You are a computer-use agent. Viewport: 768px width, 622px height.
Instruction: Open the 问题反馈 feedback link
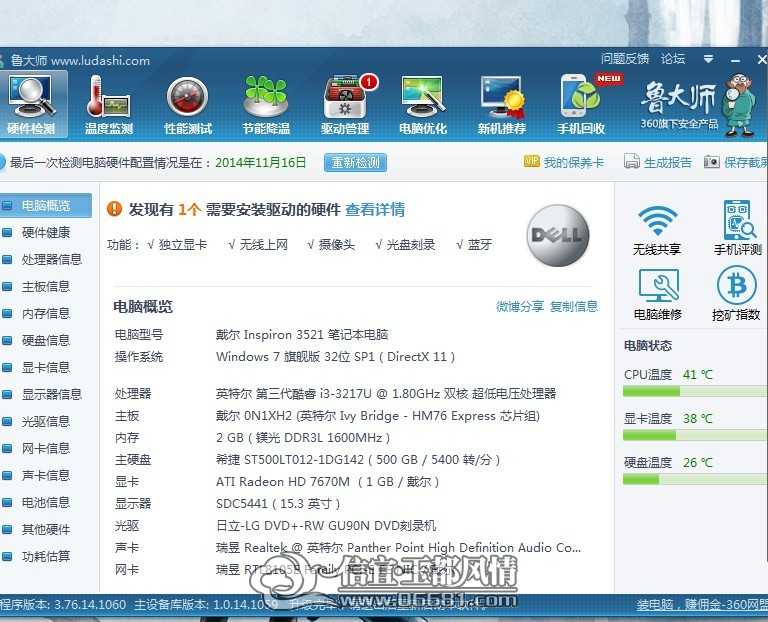625,59
